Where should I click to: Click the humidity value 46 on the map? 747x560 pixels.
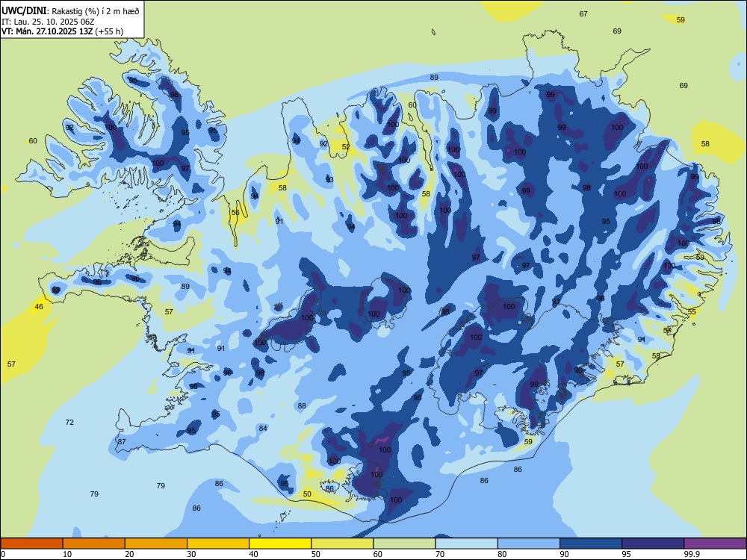pos(39,307)
